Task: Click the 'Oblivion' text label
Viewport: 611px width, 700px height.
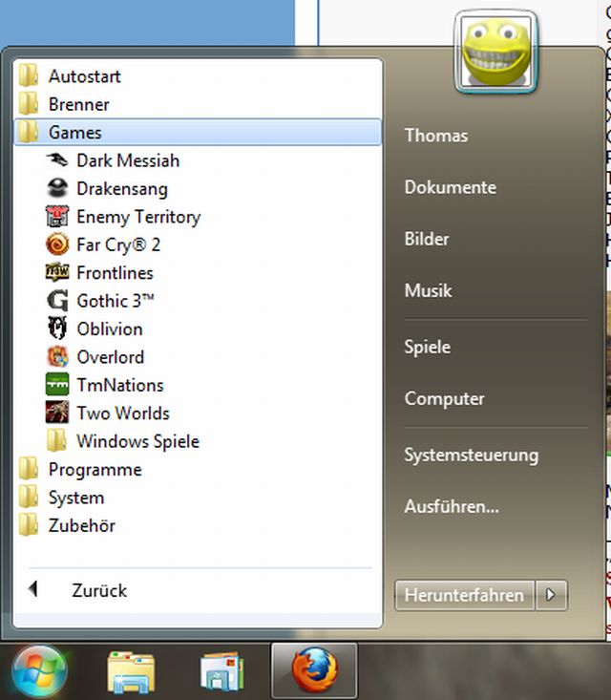Action: (x=110, y=329)
